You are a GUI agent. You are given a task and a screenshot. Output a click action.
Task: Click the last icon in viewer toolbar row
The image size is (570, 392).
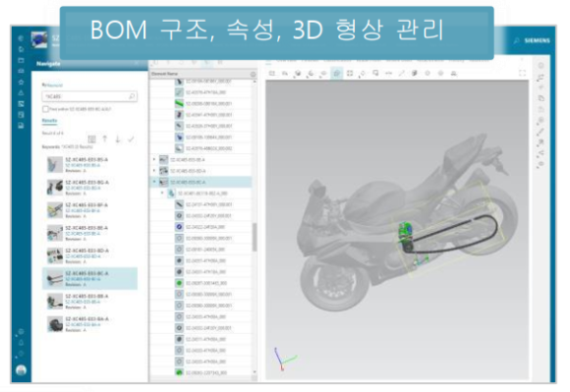tap(454, 74)
